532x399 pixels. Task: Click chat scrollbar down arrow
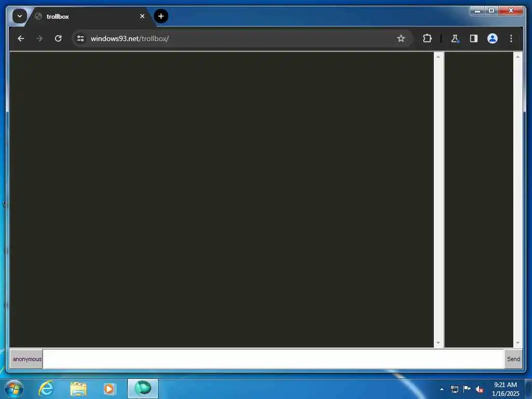(438, 343)
